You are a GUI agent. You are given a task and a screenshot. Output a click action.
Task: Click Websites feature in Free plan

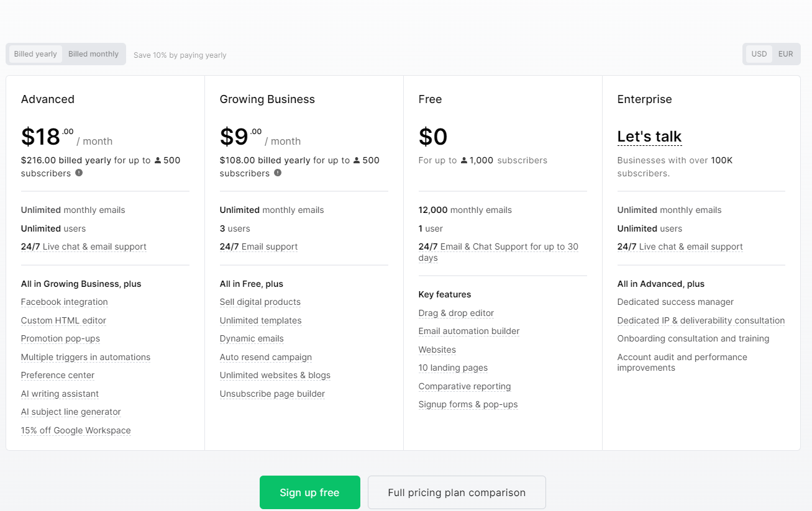point(437,350)
